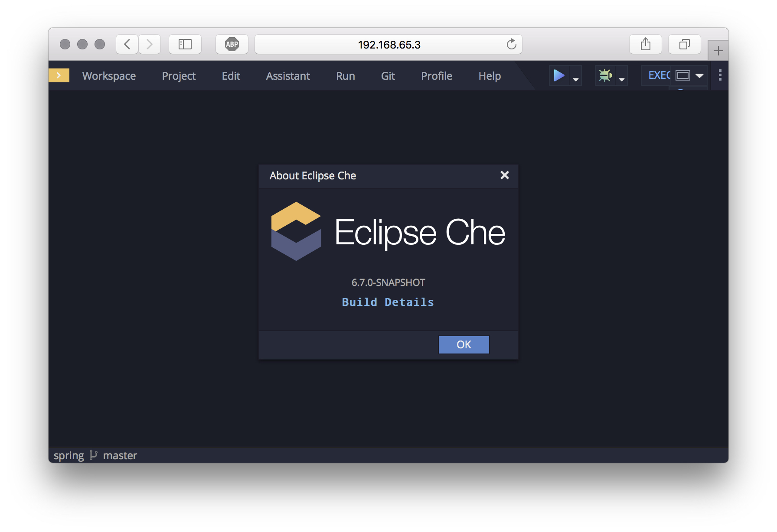Expand the Run command dropdown arrow

coord(576,79)
